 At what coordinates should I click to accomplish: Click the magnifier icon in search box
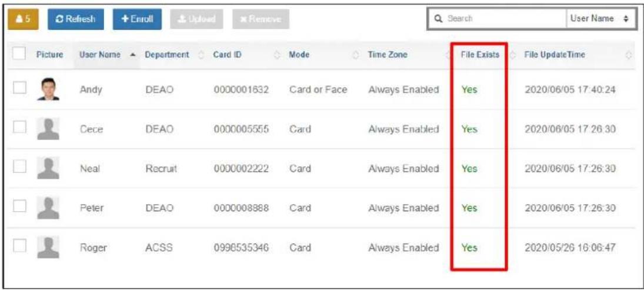pos(438,18)
